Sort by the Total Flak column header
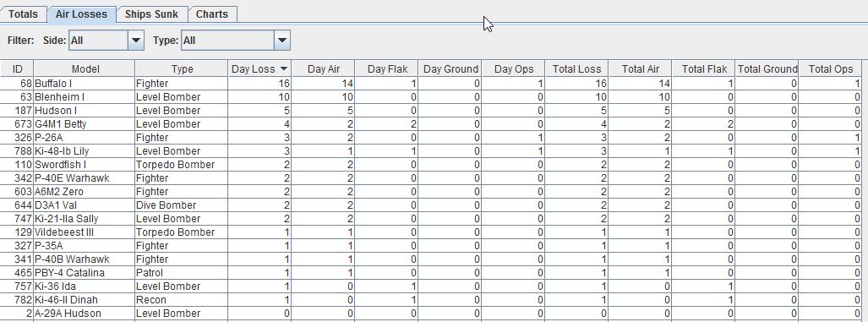The height and width of the screenshot is (322, 868). click(703, 69)
